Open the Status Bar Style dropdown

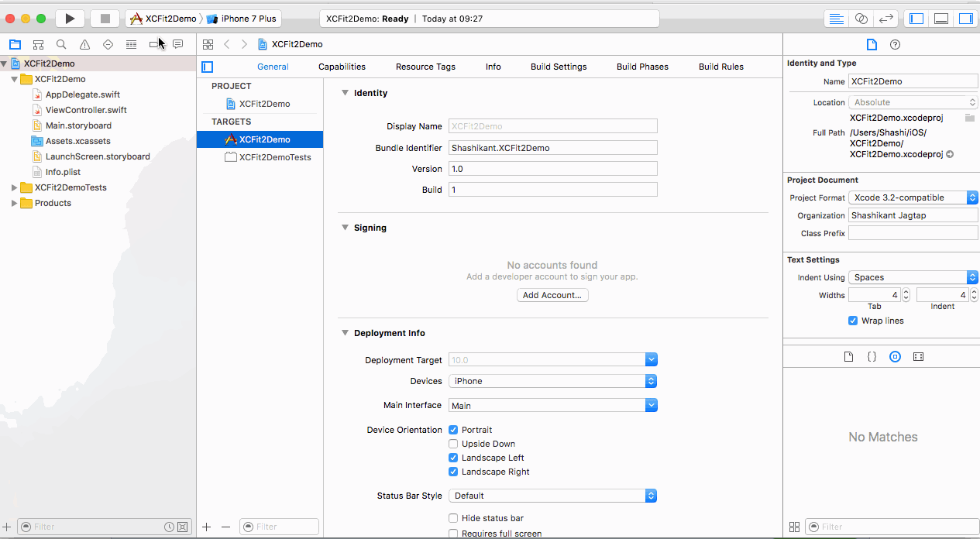(x=553, y=496)
